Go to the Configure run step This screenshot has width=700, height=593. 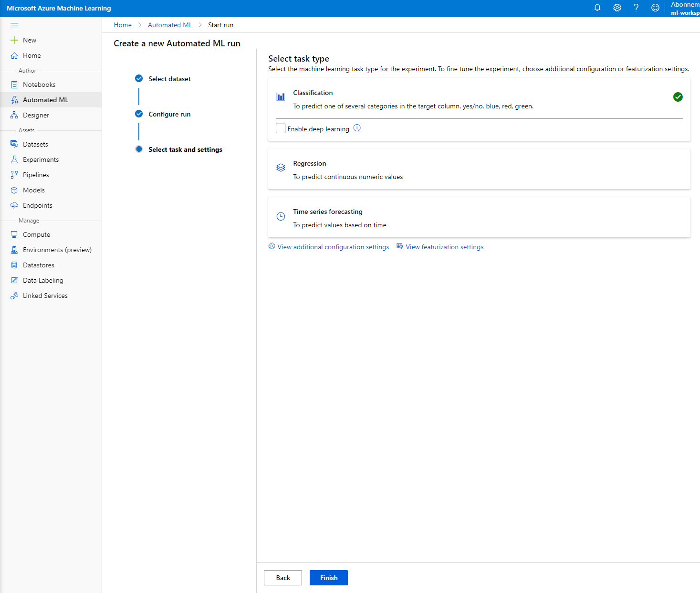click(169, 114)
